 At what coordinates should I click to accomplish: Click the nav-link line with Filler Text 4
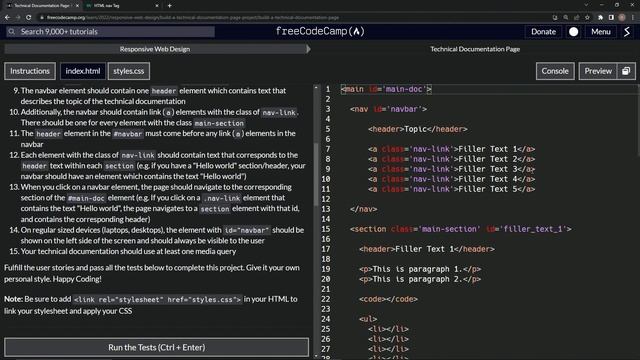point(451,179)
